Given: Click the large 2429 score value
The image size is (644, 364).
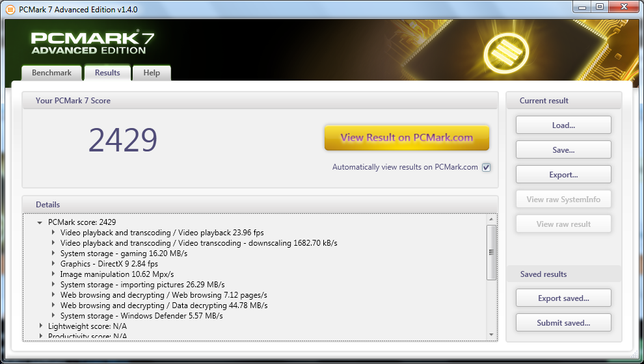Looking at the screenshot, I should (x=123, y=140).
